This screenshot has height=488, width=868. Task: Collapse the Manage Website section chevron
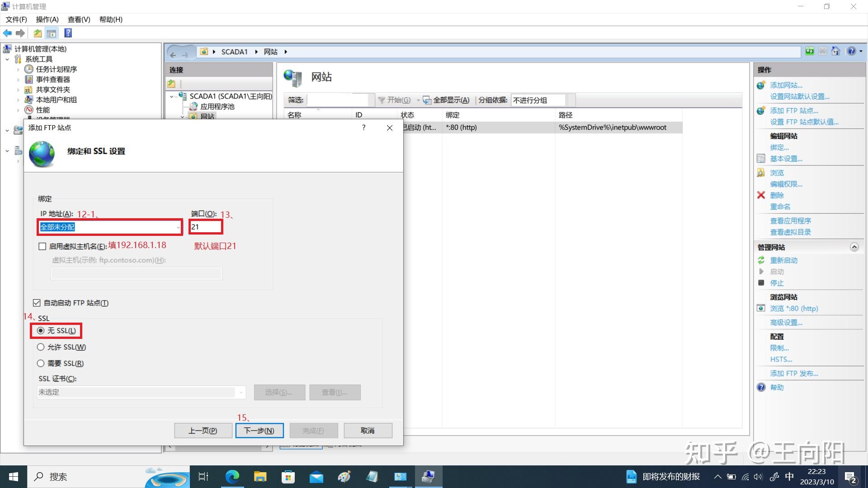[x=854, y=247]
